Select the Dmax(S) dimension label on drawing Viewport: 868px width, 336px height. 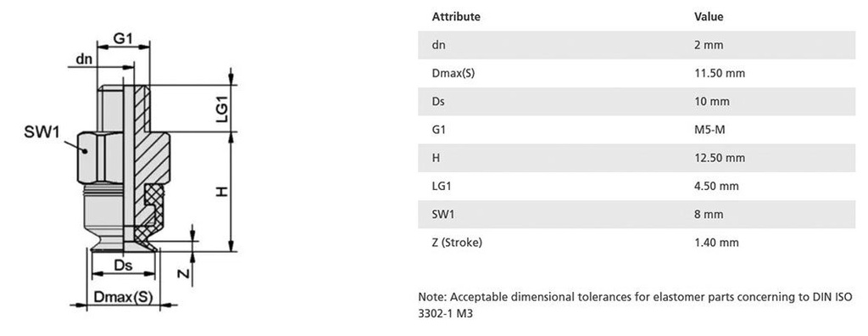122,297
